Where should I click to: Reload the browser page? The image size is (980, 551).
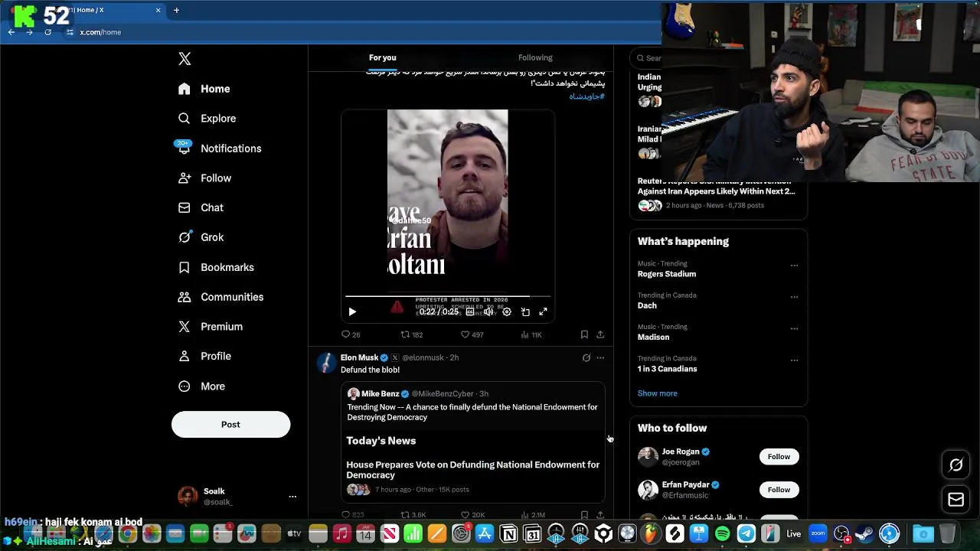point(47,32)
